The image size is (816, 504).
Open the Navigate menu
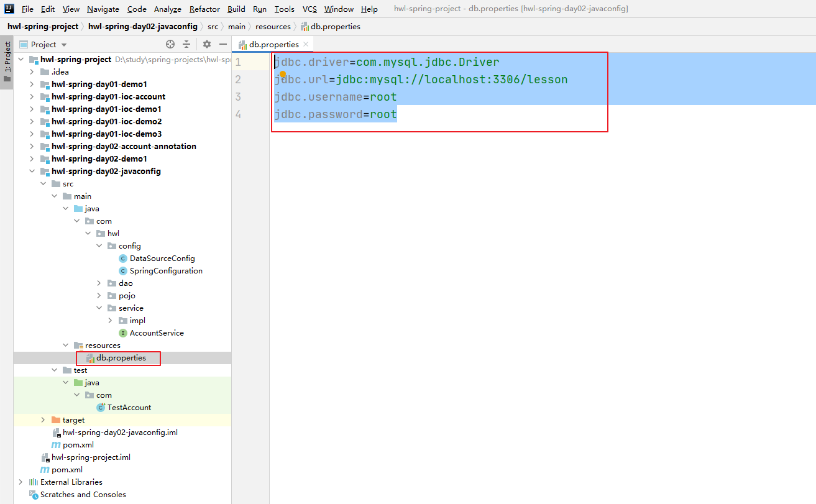coord(103,9)
